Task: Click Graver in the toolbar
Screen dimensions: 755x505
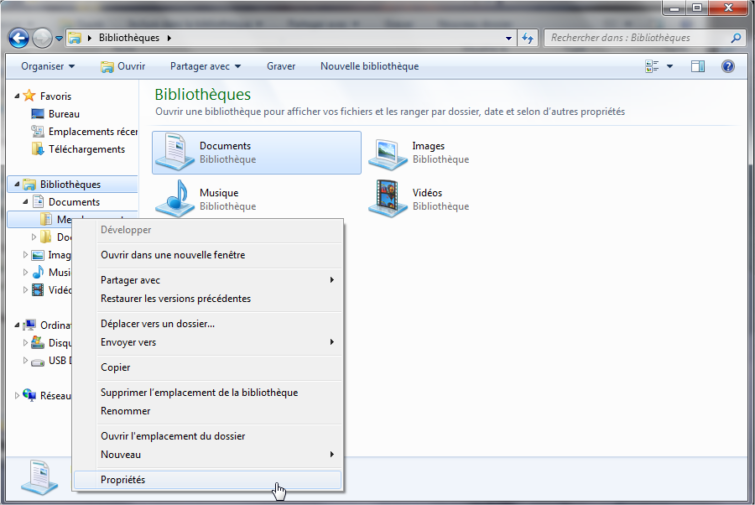Action: (281, 66)
